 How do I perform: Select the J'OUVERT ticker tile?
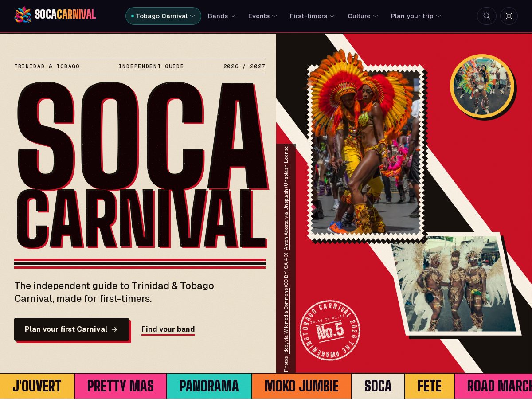(37, 386)
